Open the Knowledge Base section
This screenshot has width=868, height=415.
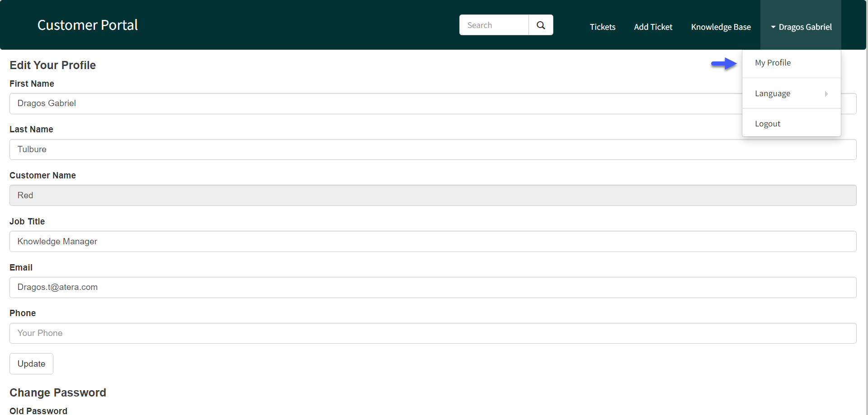point(721,27)
